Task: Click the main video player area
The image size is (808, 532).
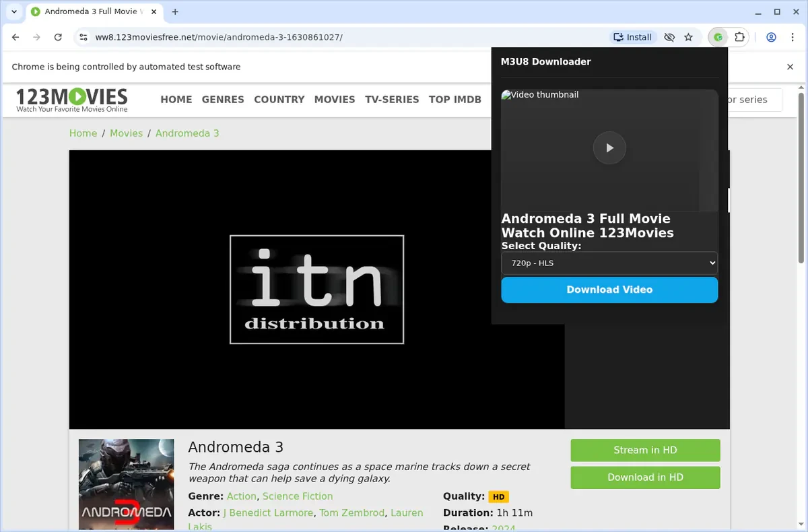Action: 316,290
